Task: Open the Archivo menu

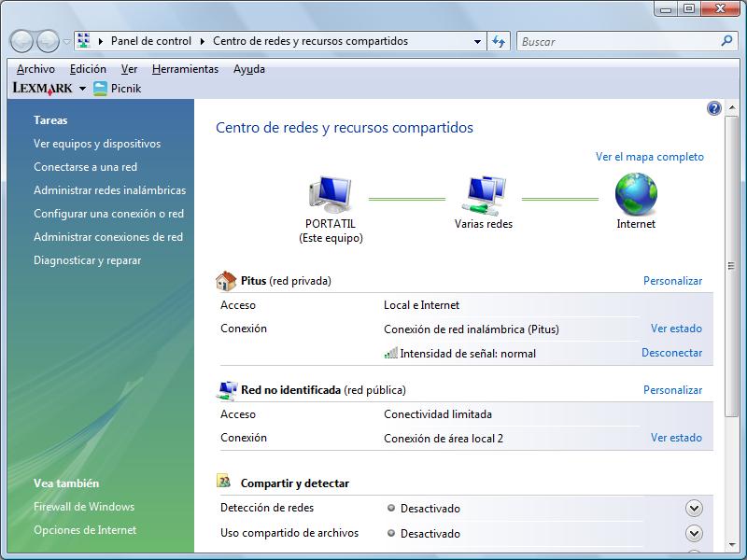Action: click(35, 69)
